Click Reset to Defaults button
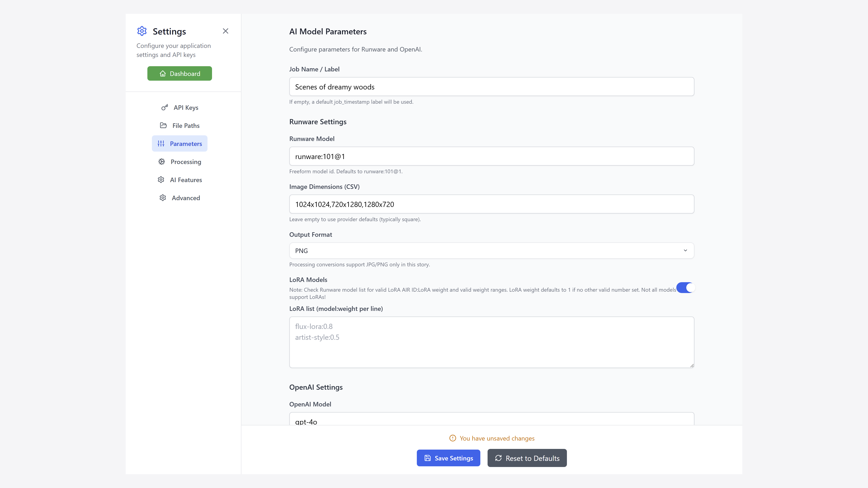Viewport: 868px width, 488px height. 527,458
